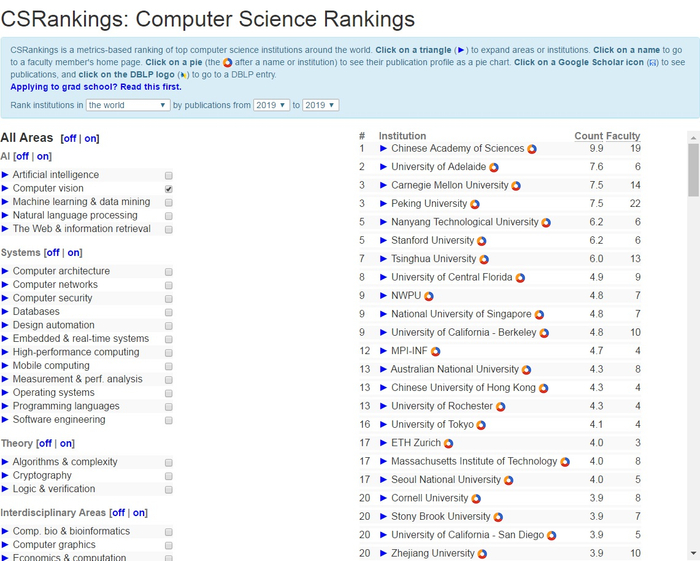Open 'Applying to grad school? Read this first.'
The image size is (700, 561).
[96, 87]
